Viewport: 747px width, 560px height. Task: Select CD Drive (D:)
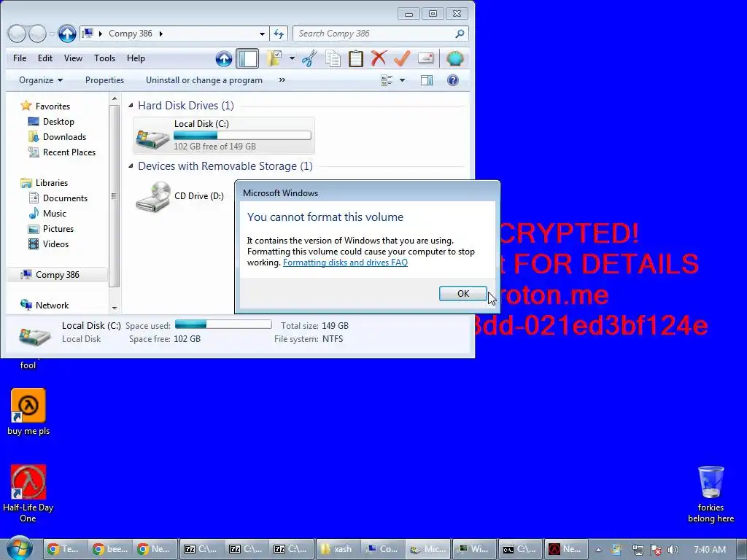click(x=180, y=196)
